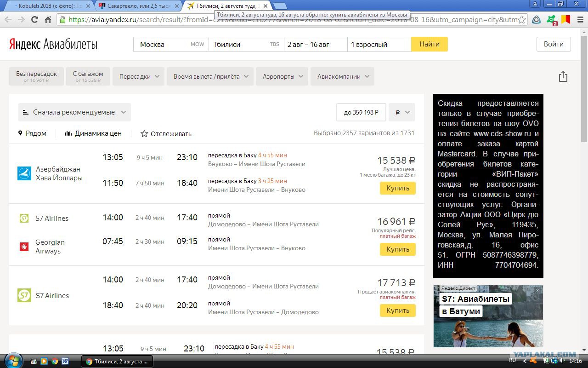
Task: Open the Авиакомпании filter dropdown
Action: pyautogui.click(x=342, y=76)
